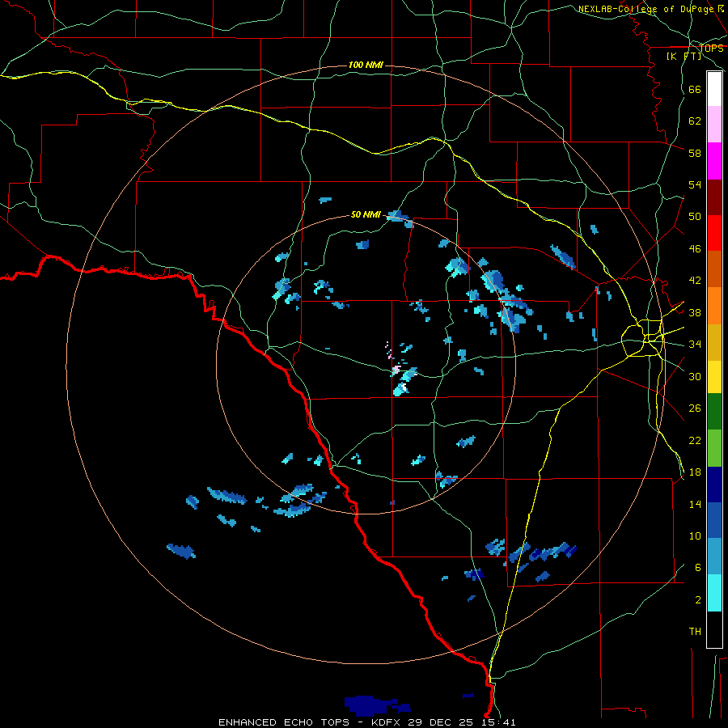Click the 50 value on the scale
The width and height of the screenshot is (728, 728).
[x=695, y=217]
